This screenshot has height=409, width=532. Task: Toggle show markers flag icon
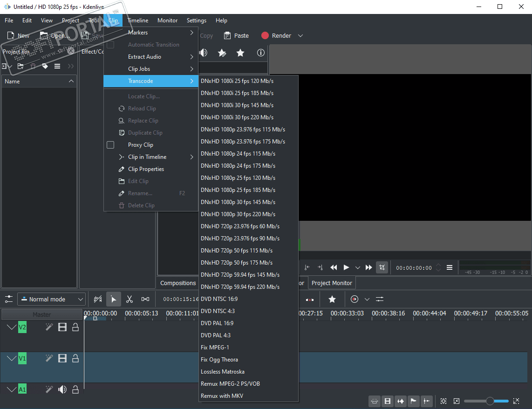click(x=413, y=401)
